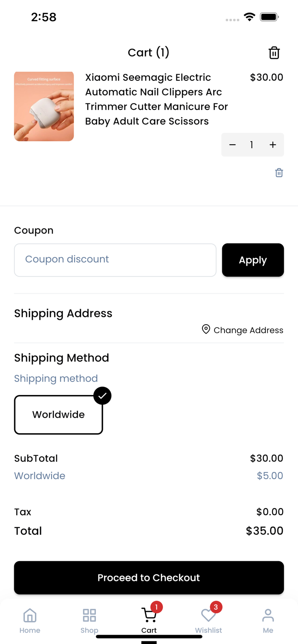Go to the Home tab
298x644 pixels.
tap(30, 620)
